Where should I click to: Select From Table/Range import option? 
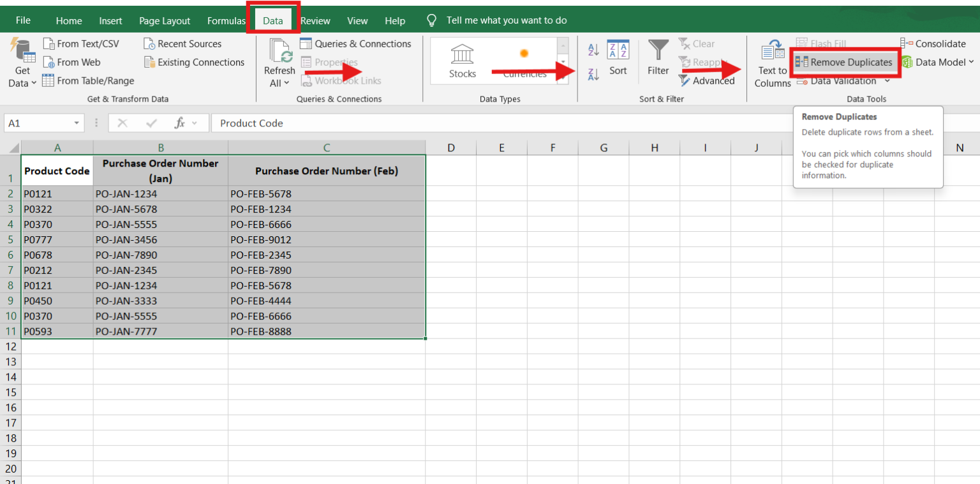point(88,80)
